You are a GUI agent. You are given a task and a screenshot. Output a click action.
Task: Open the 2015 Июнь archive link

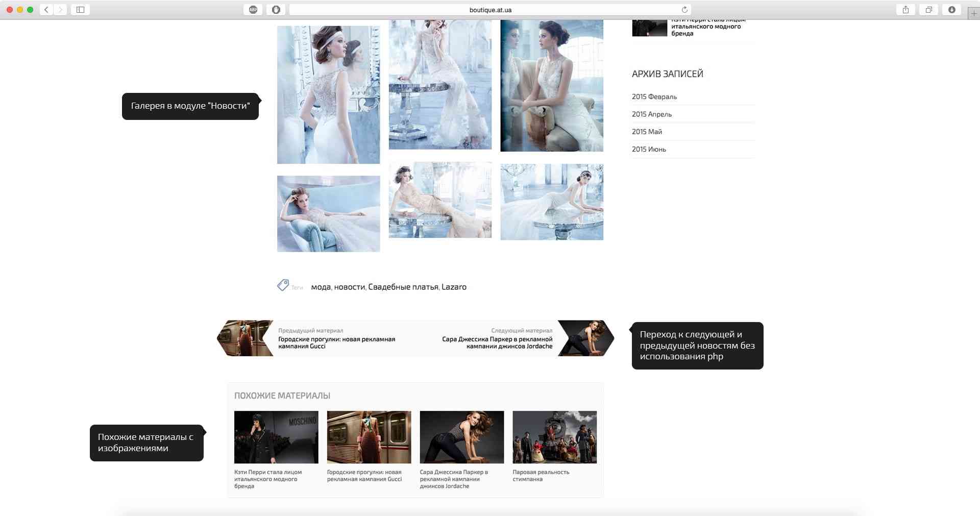(x=649, y=150)
